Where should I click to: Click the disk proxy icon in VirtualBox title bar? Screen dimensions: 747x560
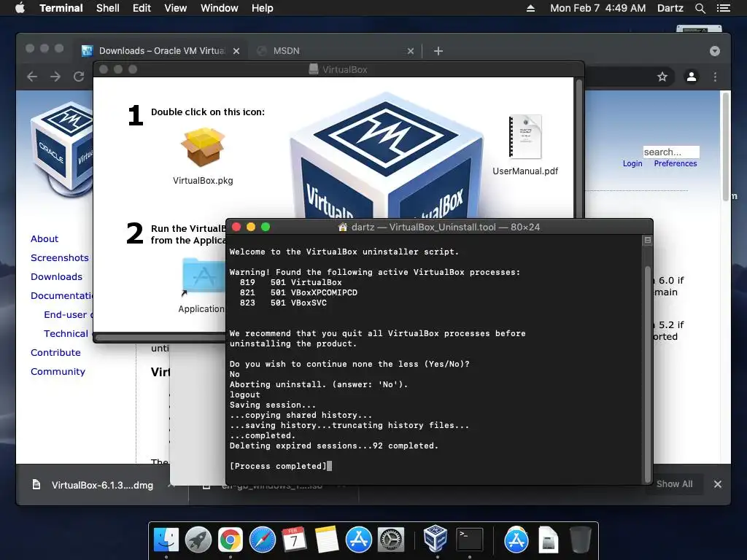pyautogui.click(x=314, y=69)
